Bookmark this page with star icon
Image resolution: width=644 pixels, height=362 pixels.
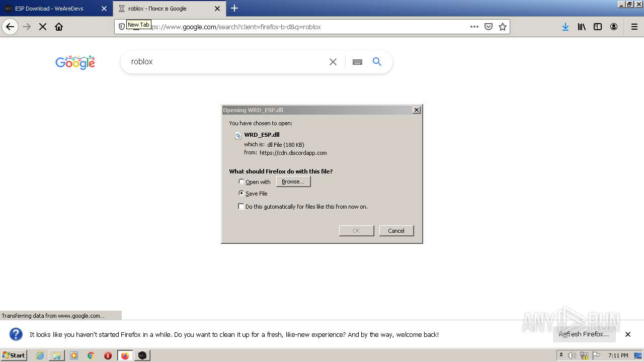pyautogui.click(x=503, y=27)
